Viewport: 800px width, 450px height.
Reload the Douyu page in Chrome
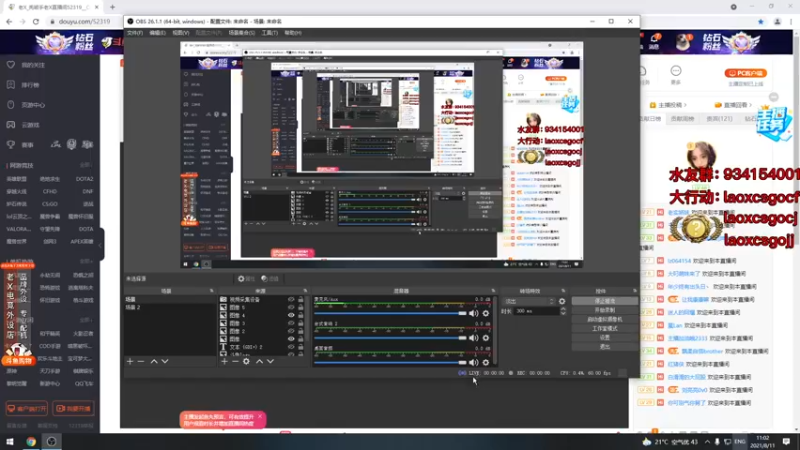click(x=36, y=21)
